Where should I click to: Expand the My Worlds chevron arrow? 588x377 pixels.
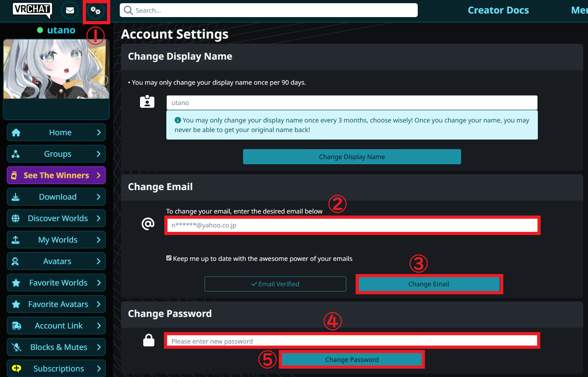(x=99, y=240)
